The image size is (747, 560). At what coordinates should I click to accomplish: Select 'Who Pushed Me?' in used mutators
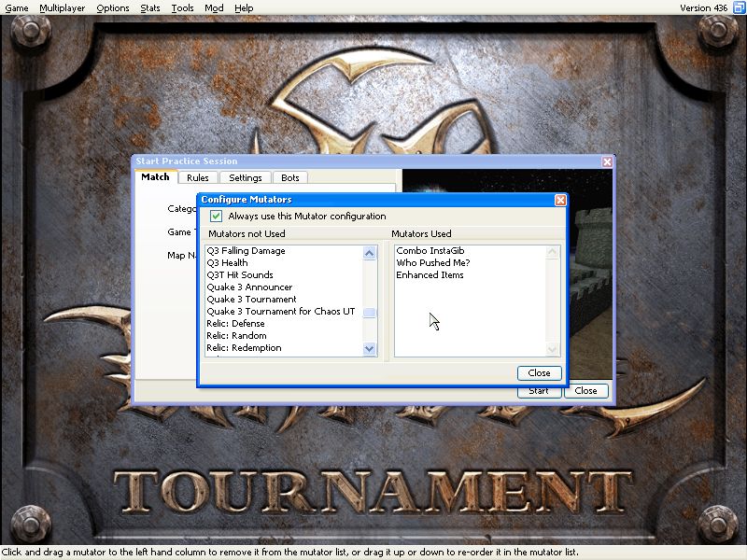tap(432, 263)
